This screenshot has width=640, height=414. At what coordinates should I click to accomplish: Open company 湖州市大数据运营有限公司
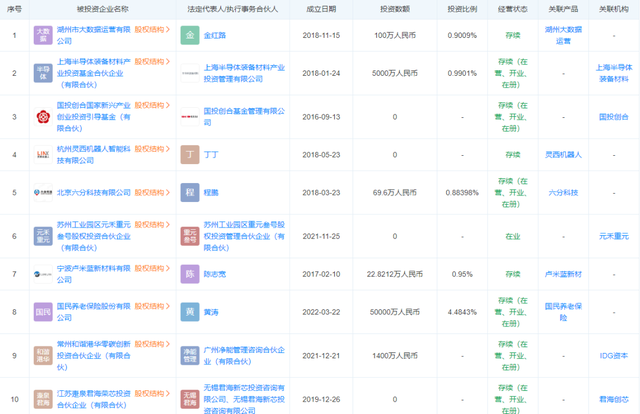pos(93,35)
